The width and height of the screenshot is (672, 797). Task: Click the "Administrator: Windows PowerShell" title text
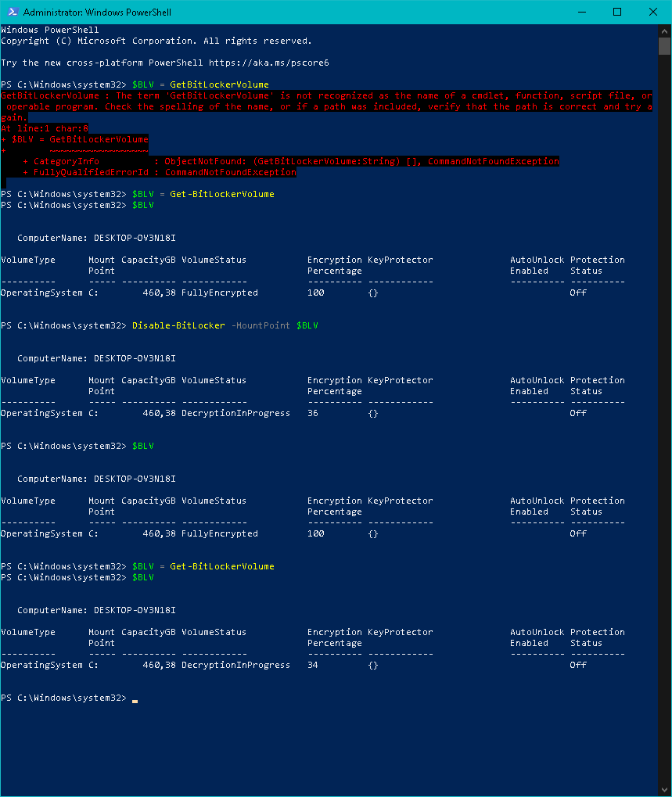[98, 13]
